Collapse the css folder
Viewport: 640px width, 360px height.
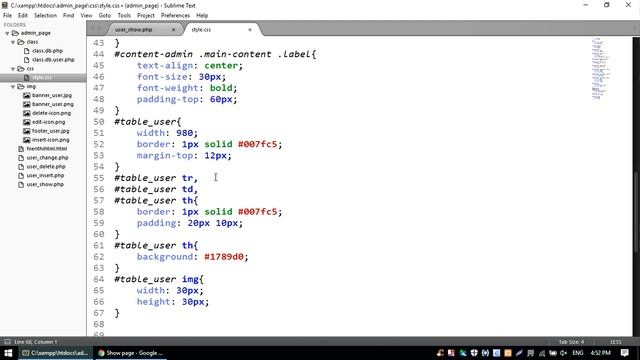[x=13, y=69]
